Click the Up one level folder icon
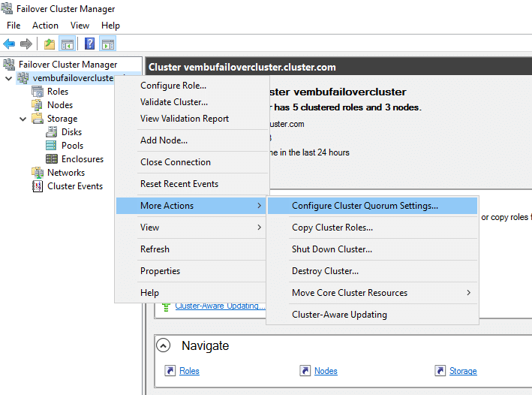 coord(50,44)
